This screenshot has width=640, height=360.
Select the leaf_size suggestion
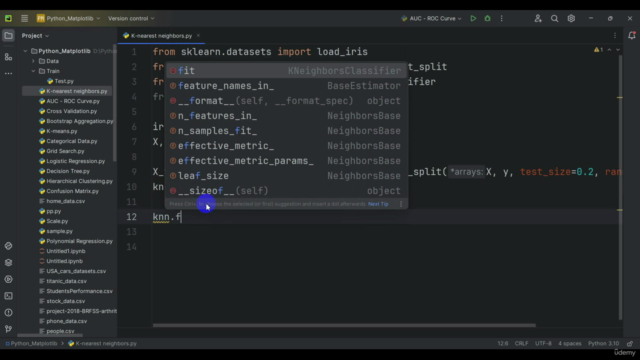coord(286,176)
